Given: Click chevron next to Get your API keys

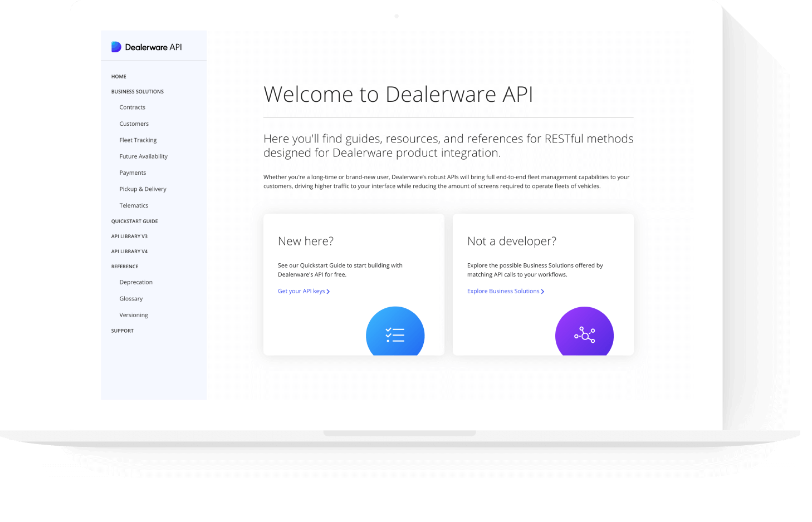Looking at the screenshot, I should tap(328, 292).
